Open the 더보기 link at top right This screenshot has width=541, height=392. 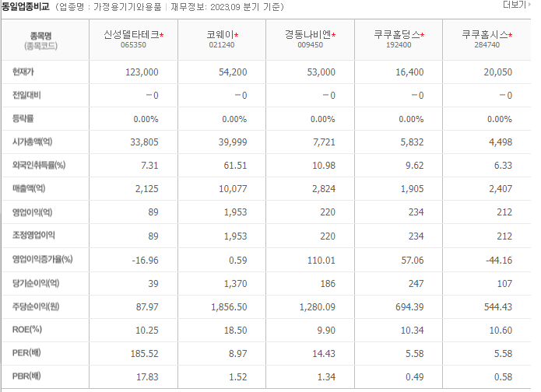pos(517,5)
